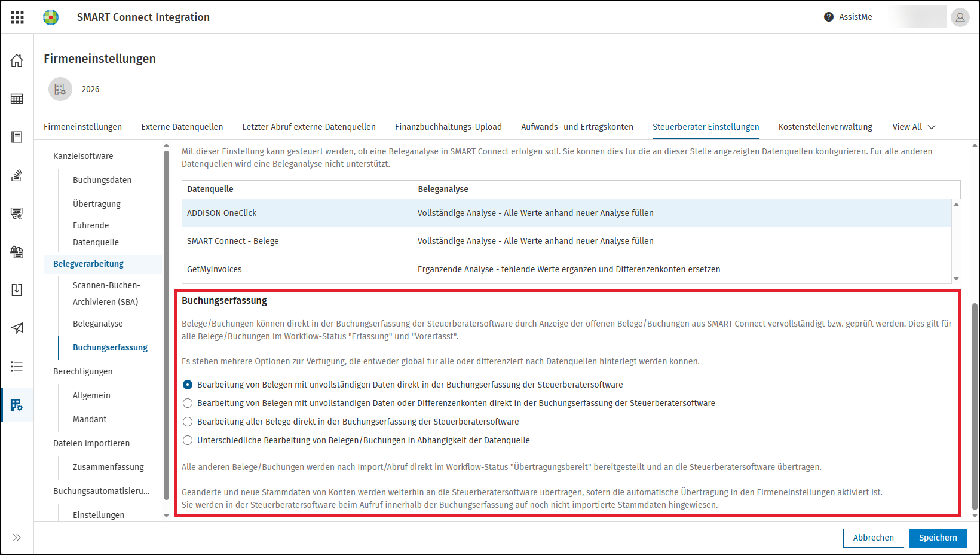
Task: Click the SMART Connect colorful logo
Action: pos(51,17)
